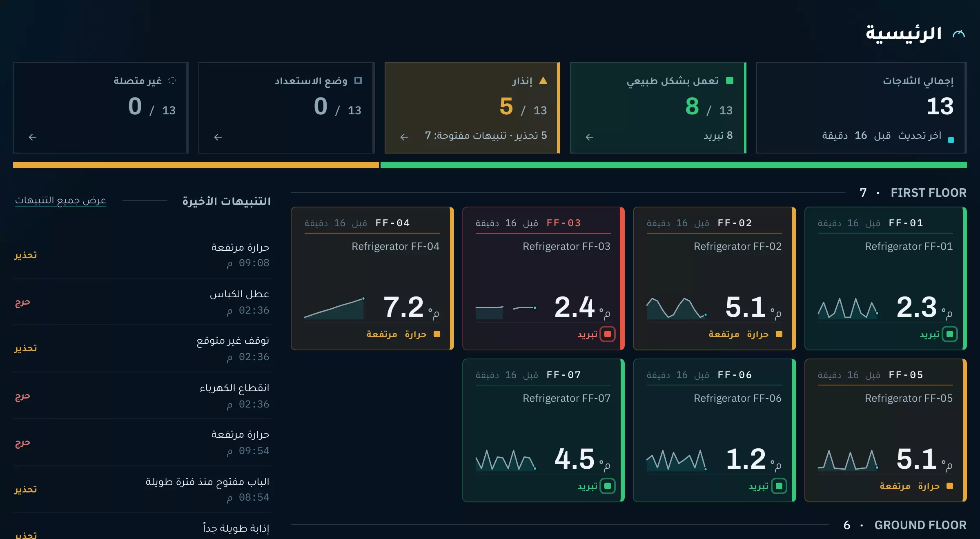Click the orange high-temperature marker on FF-05
The image size is (980, 539).
(x=950, y=486)
